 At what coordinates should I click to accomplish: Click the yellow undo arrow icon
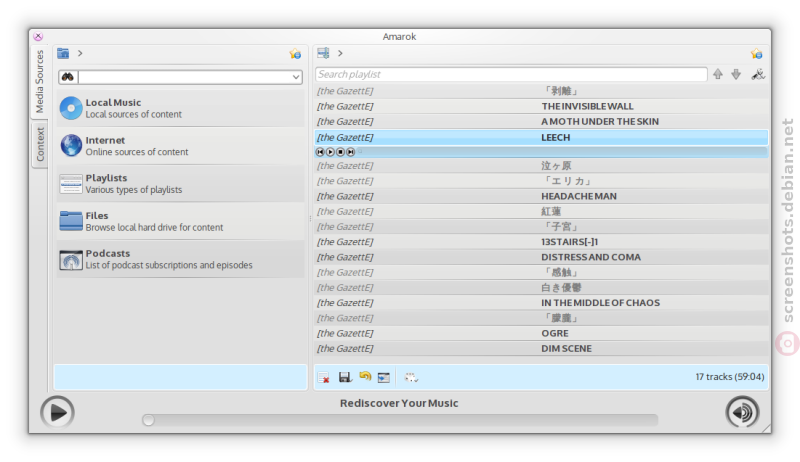(x=365, y=376)
